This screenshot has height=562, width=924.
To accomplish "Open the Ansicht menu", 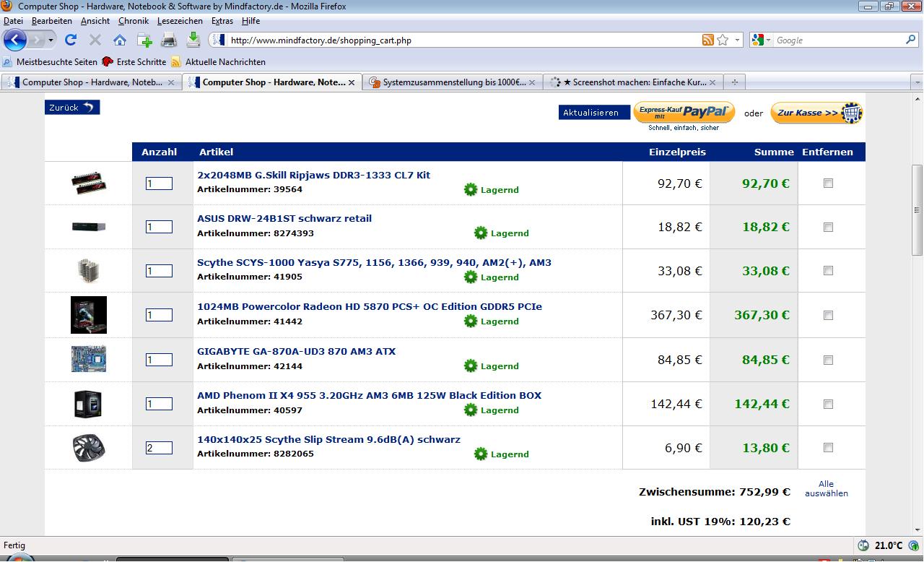I will (95, 21).
